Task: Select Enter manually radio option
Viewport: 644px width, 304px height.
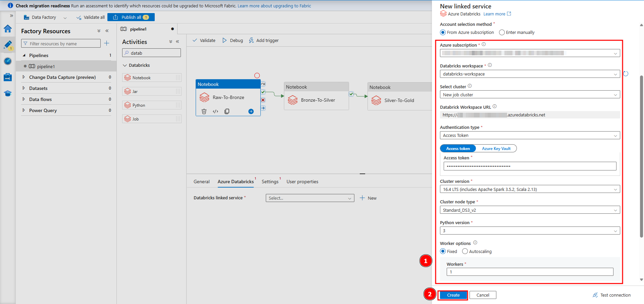Action: point(502,33)
